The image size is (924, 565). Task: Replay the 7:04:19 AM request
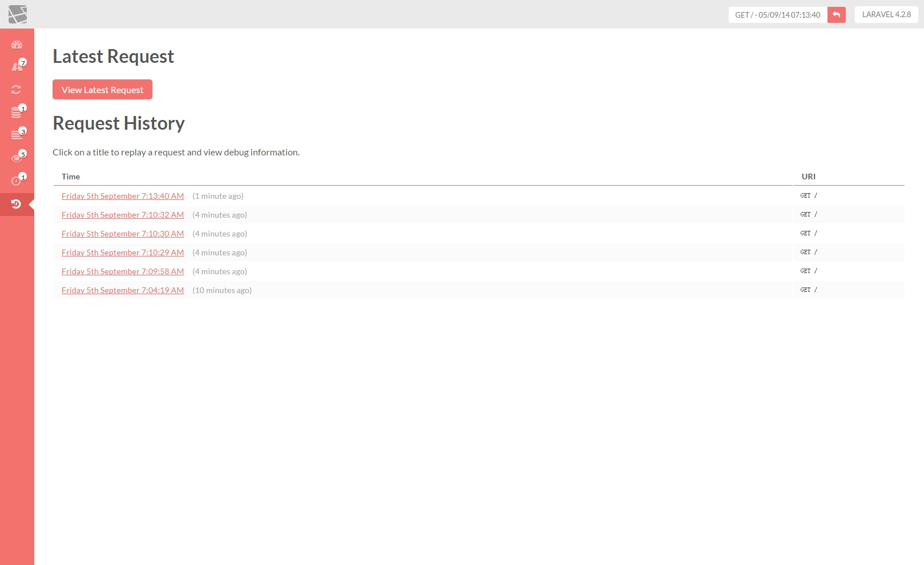[123, 290]
